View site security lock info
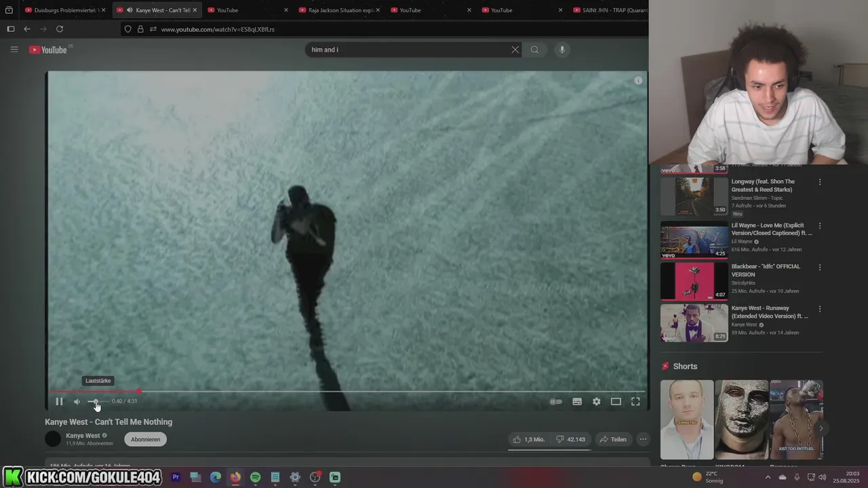This screenshot has height=488, width=868. coord(140,29)
